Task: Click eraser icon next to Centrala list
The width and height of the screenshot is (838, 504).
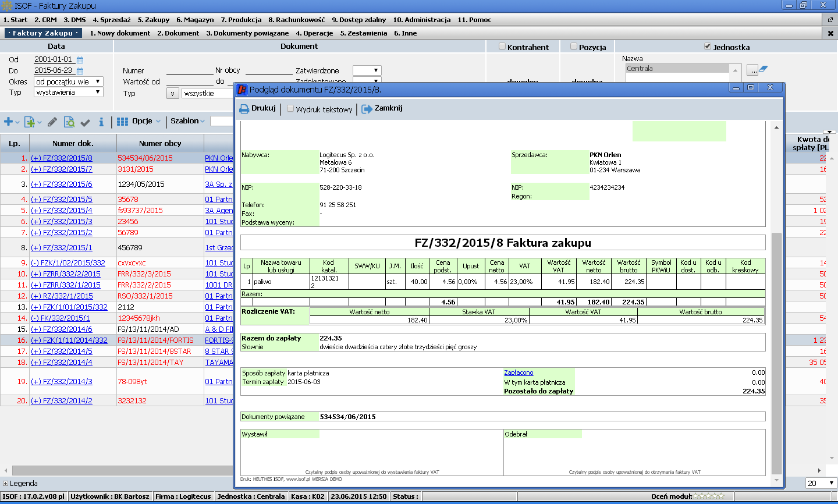Action: pyautogui.click(x=764, y=69)
